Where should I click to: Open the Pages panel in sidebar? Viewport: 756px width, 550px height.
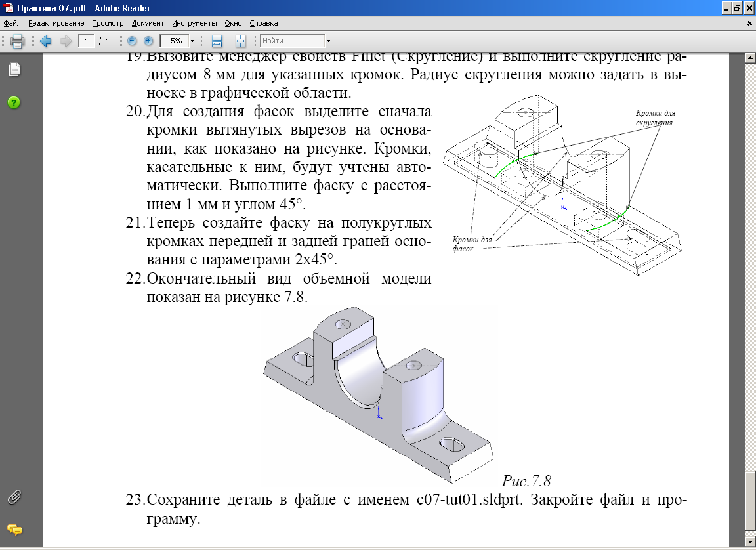pos(14,70)
